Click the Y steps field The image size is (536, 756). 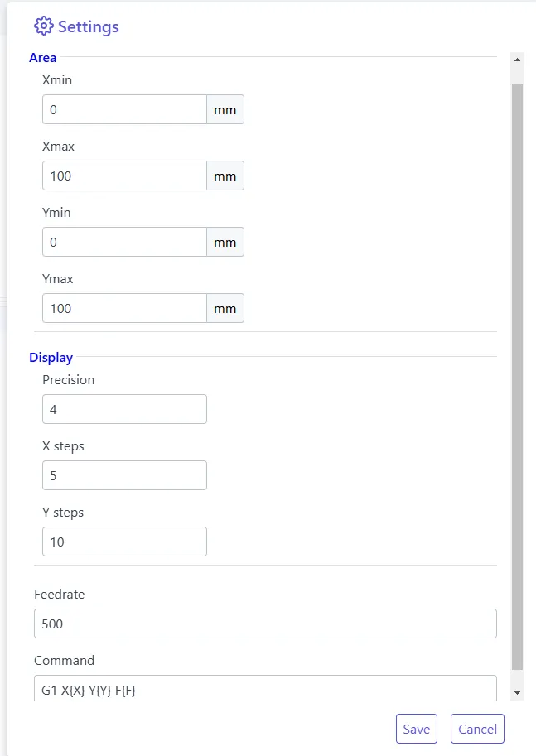(124, 542)
